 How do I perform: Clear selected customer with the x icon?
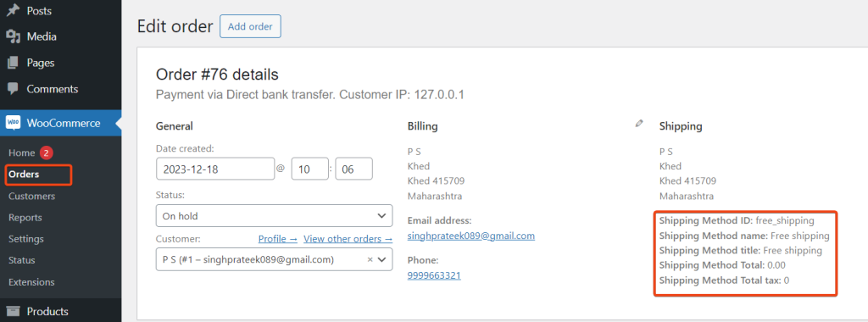click(370, 259)
